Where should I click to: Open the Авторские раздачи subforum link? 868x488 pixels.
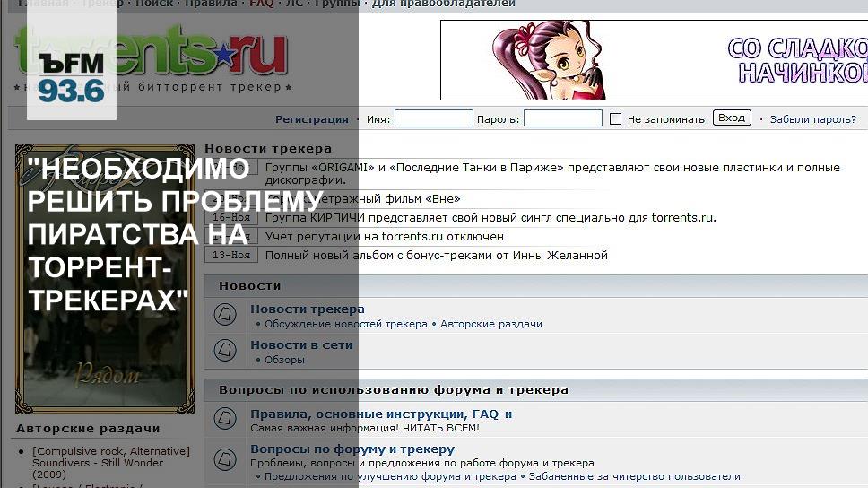(491, 324)
